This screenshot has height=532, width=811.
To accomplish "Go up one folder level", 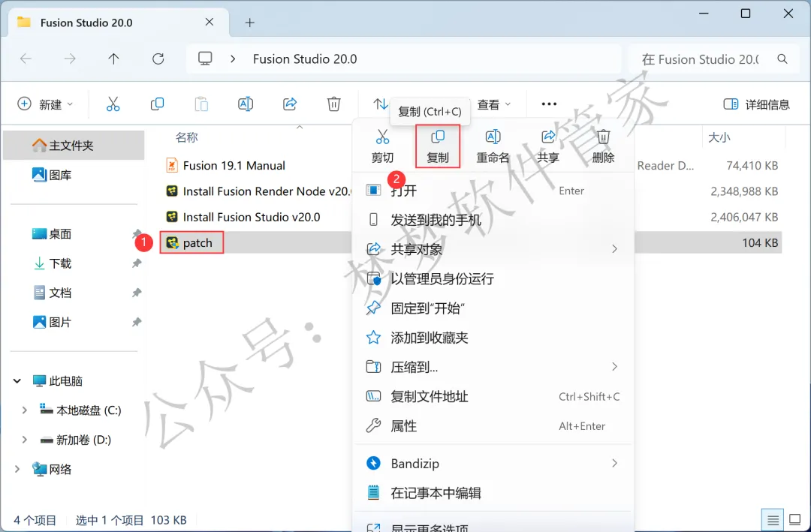I will pyautogui.click(x=114, y=59).
